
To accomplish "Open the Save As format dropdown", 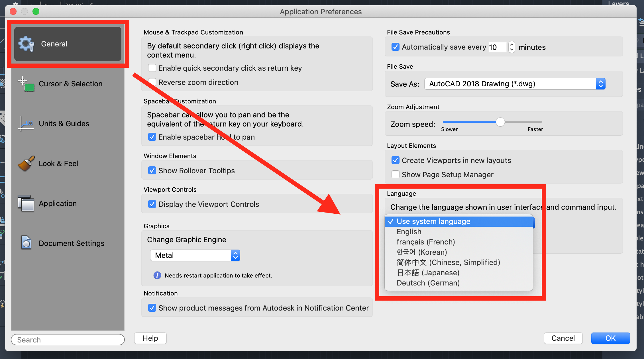I will pyautogui.click(x=601, y=83).
